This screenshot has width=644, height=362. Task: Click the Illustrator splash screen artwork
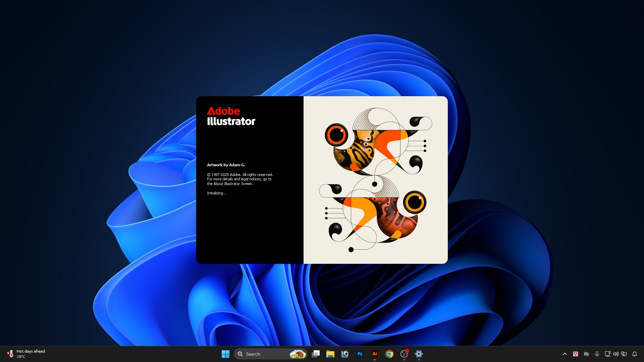pos(375,180)
